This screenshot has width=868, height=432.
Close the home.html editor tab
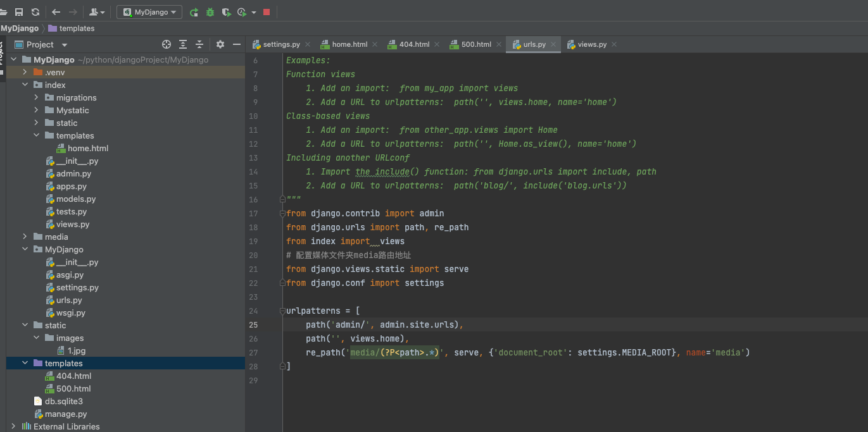click(375, 45)
